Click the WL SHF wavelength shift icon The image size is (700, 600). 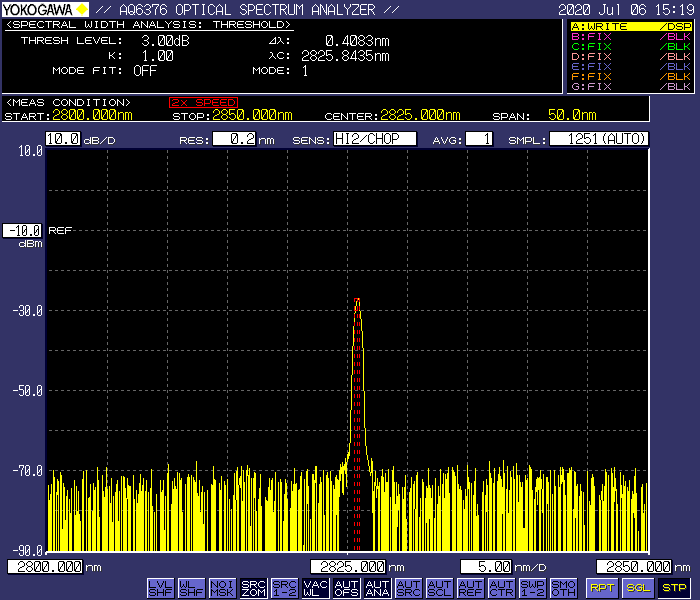click(191, 587)
